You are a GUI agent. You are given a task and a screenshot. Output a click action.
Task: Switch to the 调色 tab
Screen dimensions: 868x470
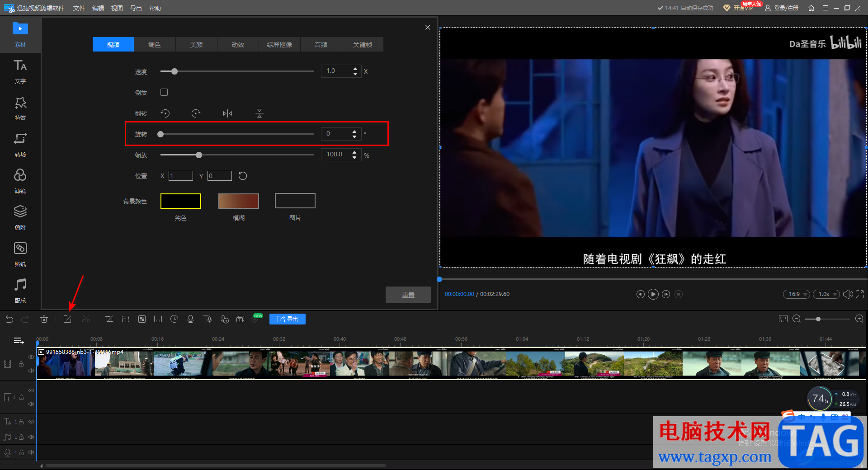[155, 44]
